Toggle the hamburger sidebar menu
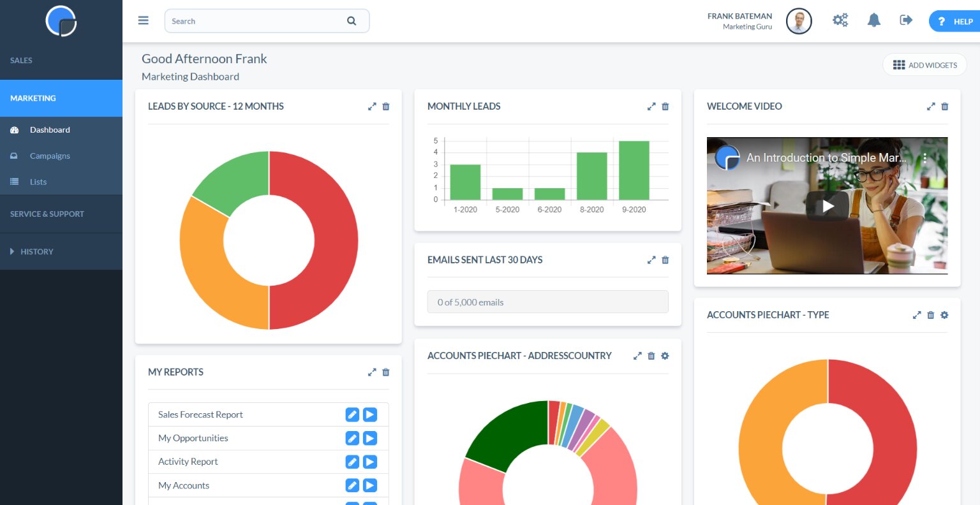The height and width of the screenshot is (505, 980). [144, 20]
